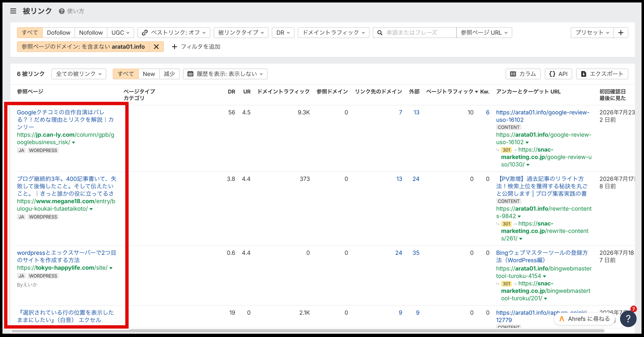
Task: Open the ブログ継続約3年 page title link
Action: [67, 186]
